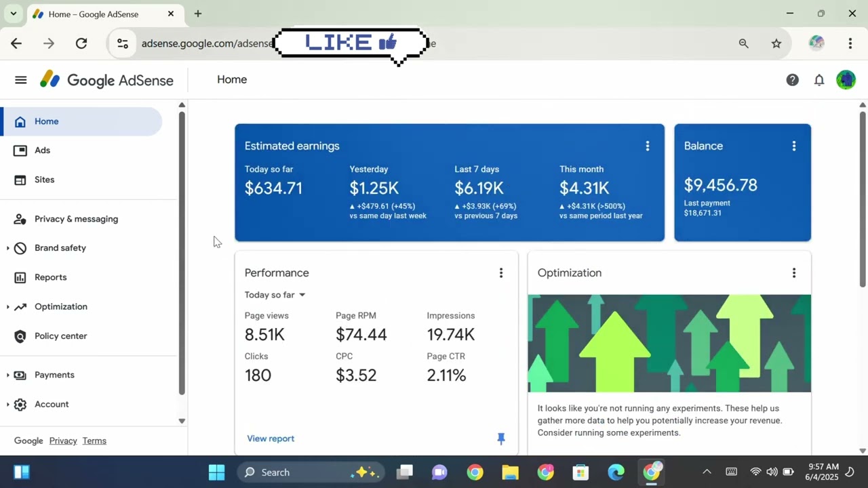Open Windows Start button on taskbar
Image resolution: width=868 pixels, height=488 pixels.
(x=217, y=472)
